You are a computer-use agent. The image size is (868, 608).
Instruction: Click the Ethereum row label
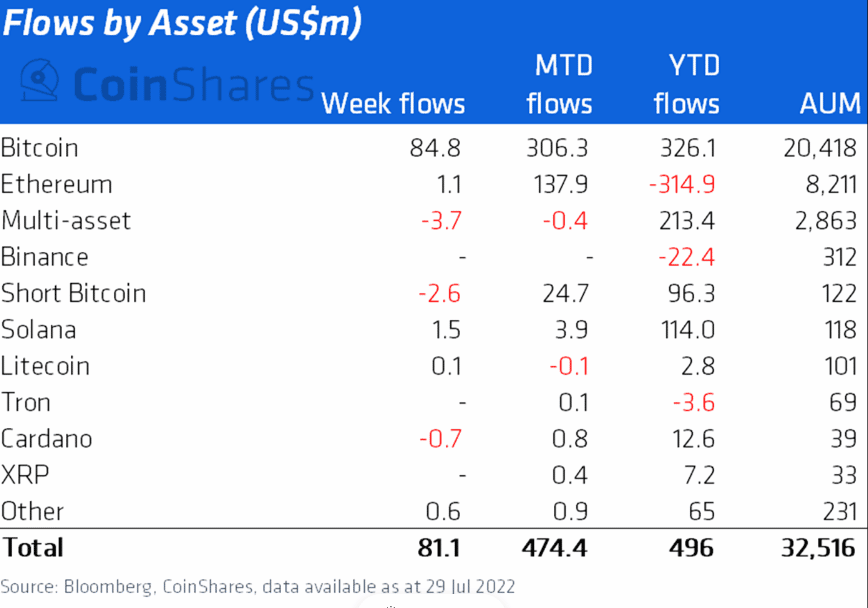click(x=56, y=184)
